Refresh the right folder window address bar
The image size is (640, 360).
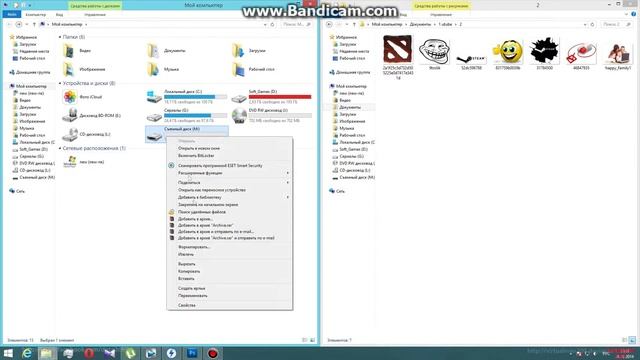[x=593, y=24]
